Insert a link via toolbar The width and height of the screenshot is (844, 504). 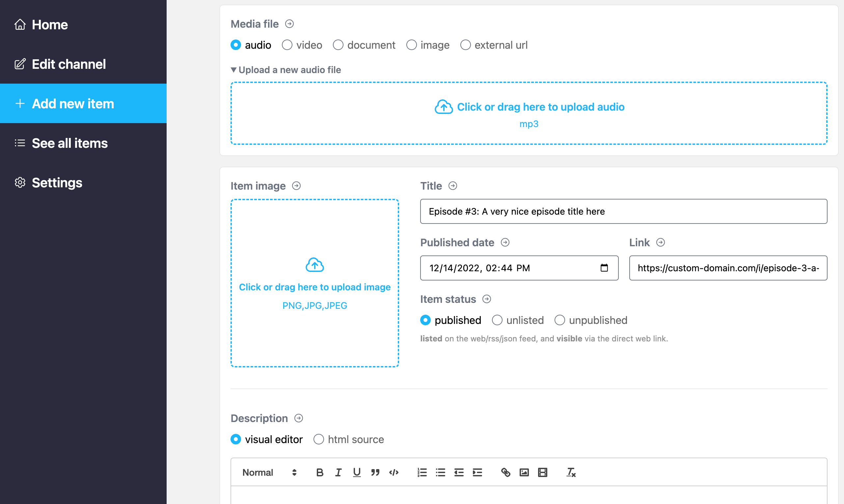coord(506,472)
